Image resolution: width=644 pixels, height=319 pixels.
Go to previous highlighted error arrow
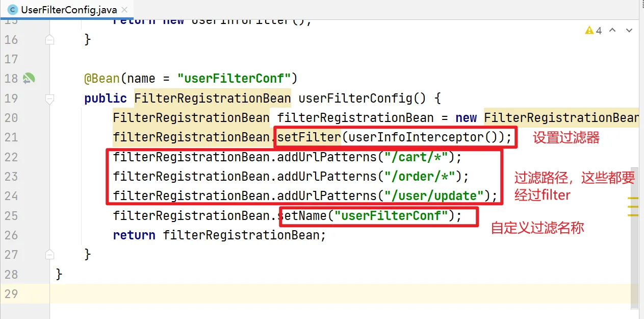point(613,31)
